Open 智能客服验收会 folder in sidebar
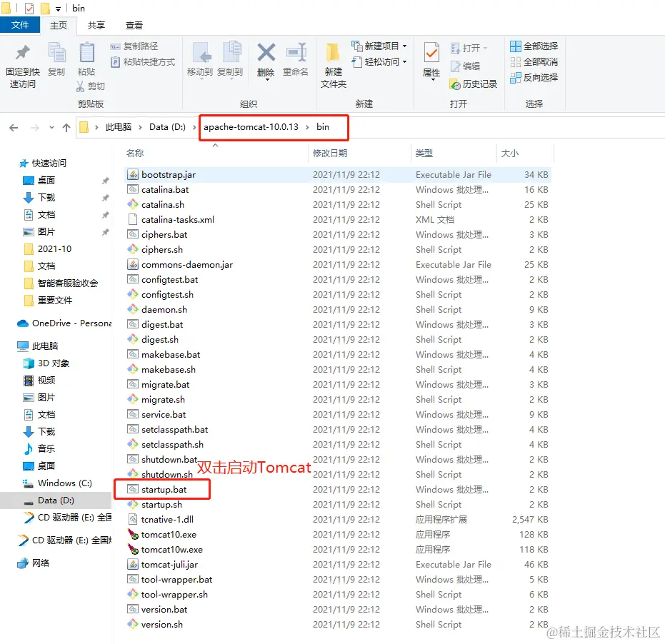The height and width of the screenshot is (644, 665). pos(61,283)
